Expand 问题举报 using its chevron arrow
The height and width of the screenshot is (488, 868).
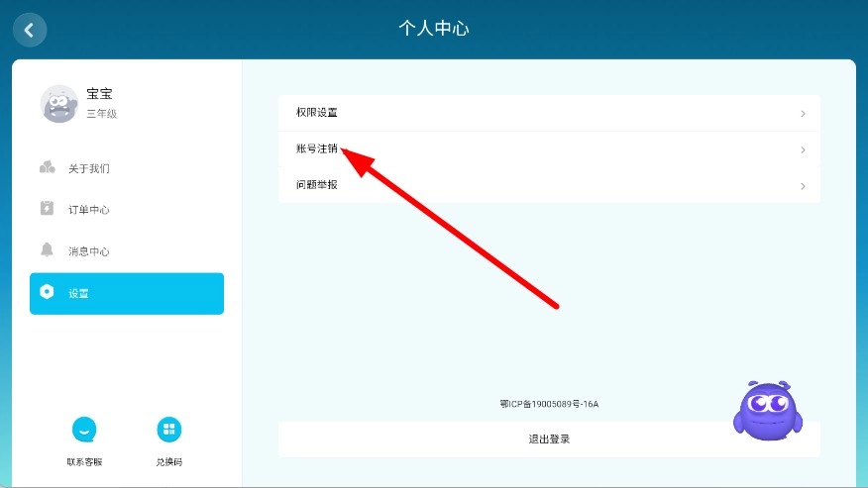[803, 186]
